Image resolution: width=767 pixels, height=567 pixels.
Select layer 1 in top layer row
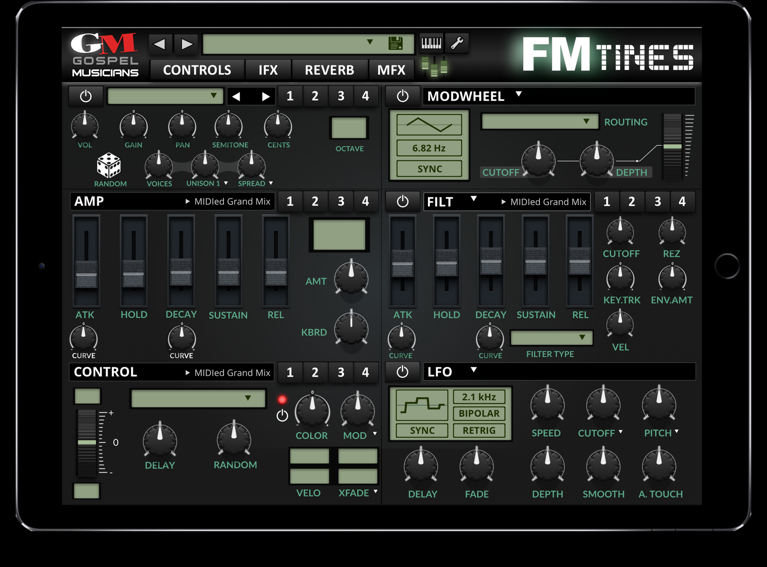[290, 96]
